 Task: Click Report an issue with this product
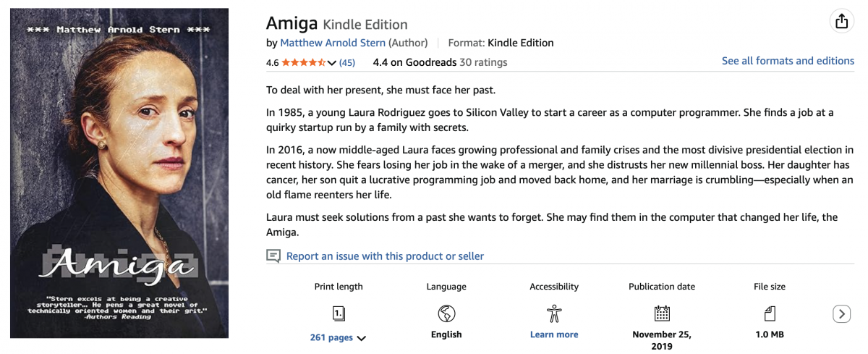click(385, 256)
